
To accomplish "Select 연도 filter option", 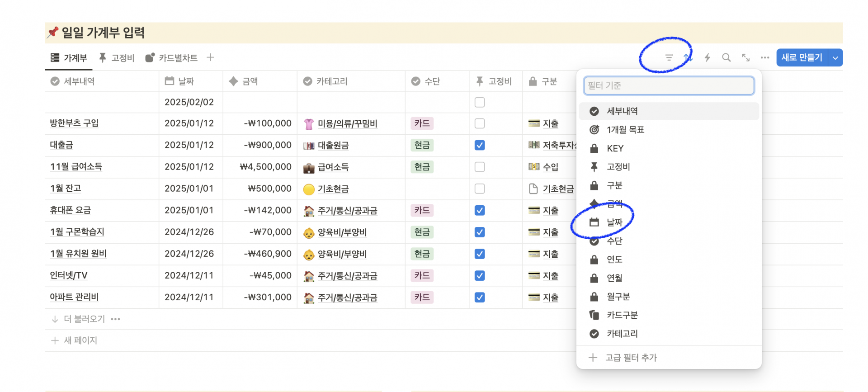I will click(669, 260).
